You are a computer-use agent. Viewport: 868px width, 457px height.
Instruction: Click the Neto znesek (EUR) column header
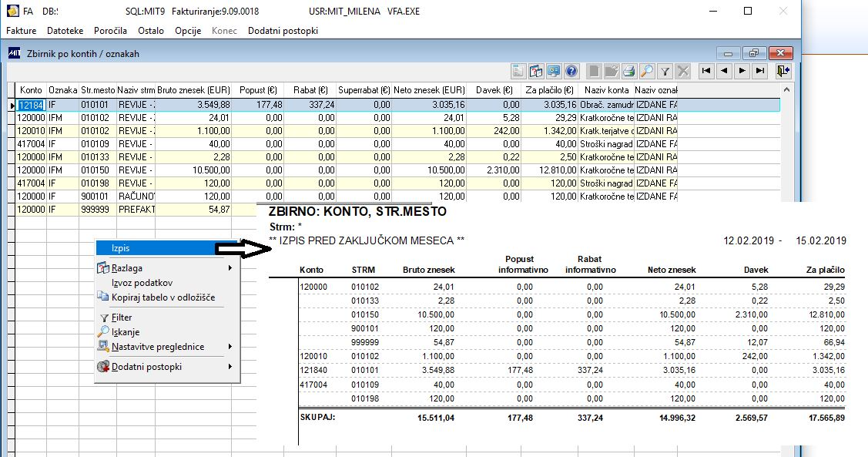[x=429, y=90]
